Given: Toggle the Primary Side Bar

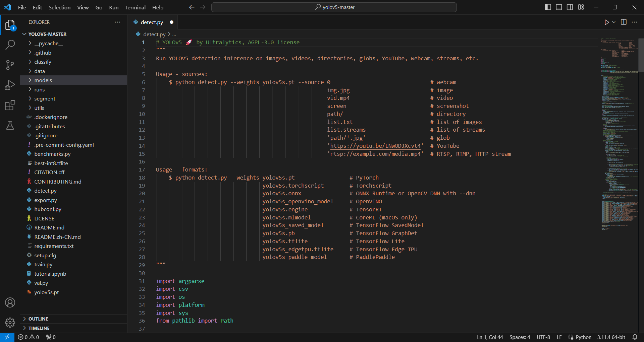Looking at the screenshot, I should pos(548,7).
